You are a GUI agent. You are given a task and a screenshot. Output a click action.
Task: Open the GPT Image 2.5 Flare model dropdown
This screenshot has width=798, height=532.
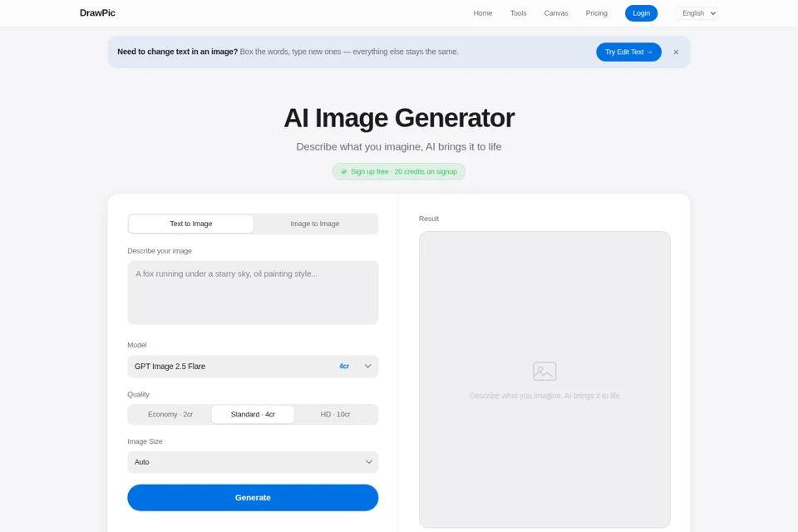click(x=253, y=367)
